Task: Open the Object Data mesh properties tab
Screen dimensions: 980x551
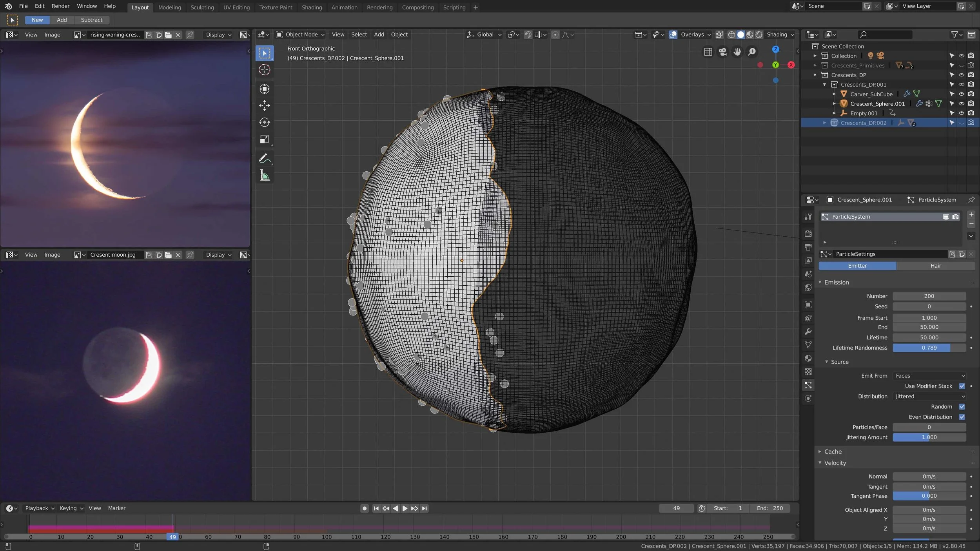Action: pos(808,345)
